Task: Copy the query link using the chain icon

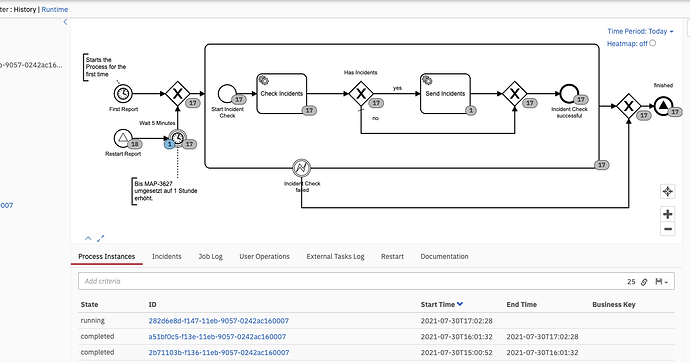Action: [644, 282]
